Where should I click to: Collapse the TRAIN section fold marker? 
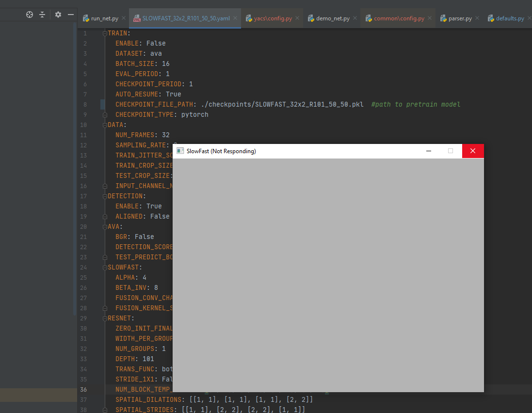pyautogui.click(x=104, y=32)
